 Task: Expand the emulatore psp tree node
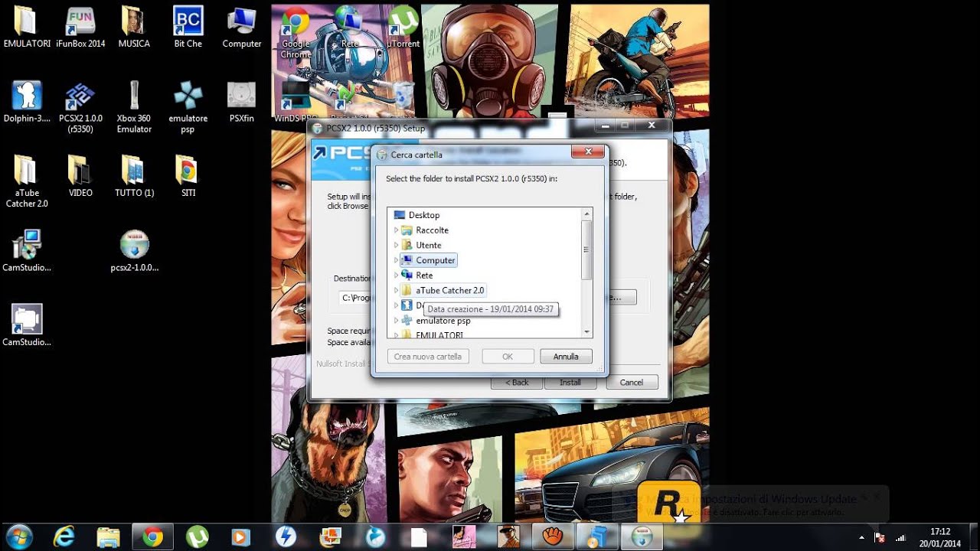click(x=396, y=321)
